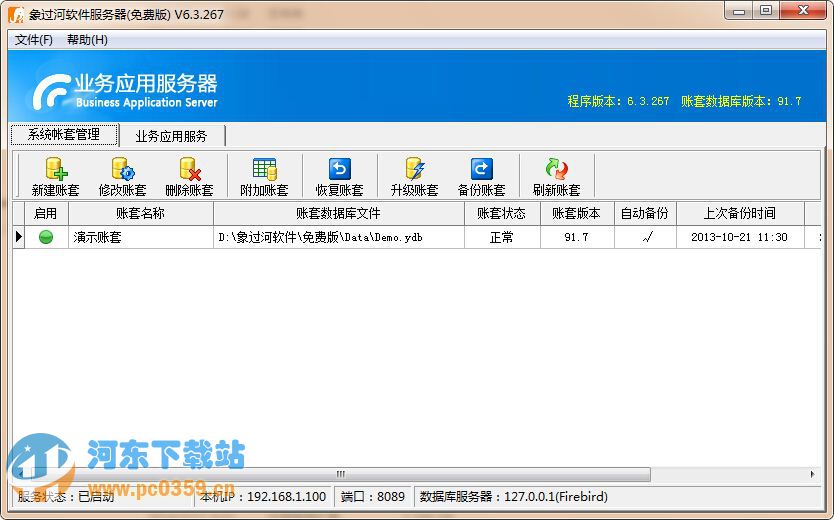
Task: Minimize the 象过河软件服务器 window
Action: click(739, 11)
